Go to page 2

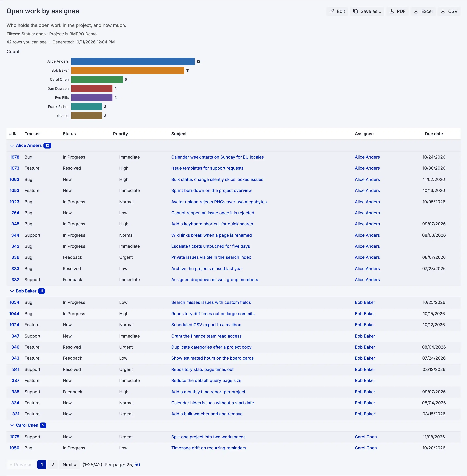[x=53, y=465]
